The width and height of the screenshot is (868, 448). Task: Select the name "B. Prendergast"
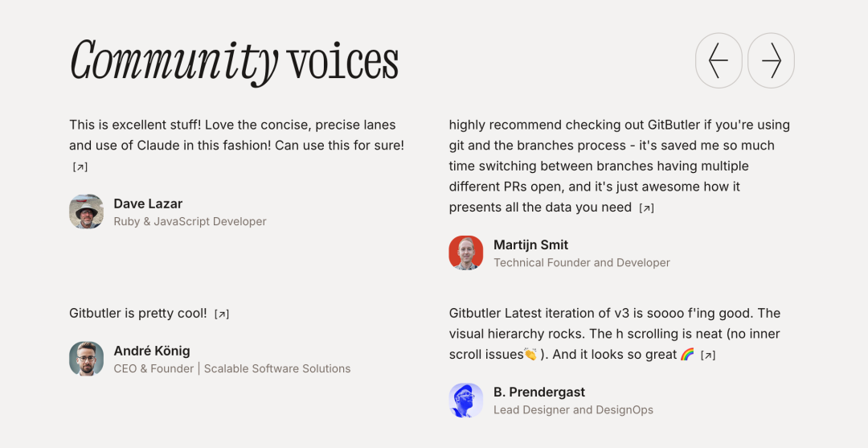[539, 393]
